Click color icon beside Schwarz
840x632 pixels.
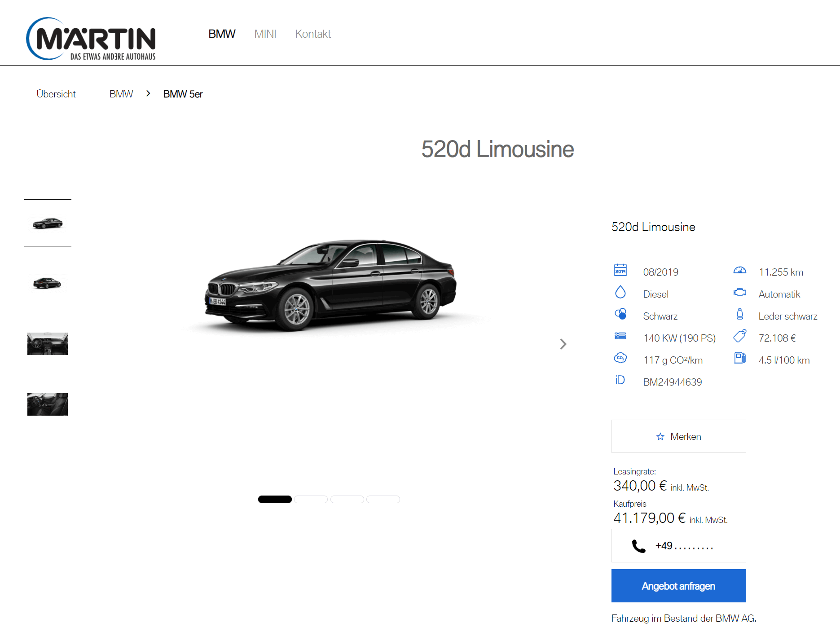coord(620,314)
